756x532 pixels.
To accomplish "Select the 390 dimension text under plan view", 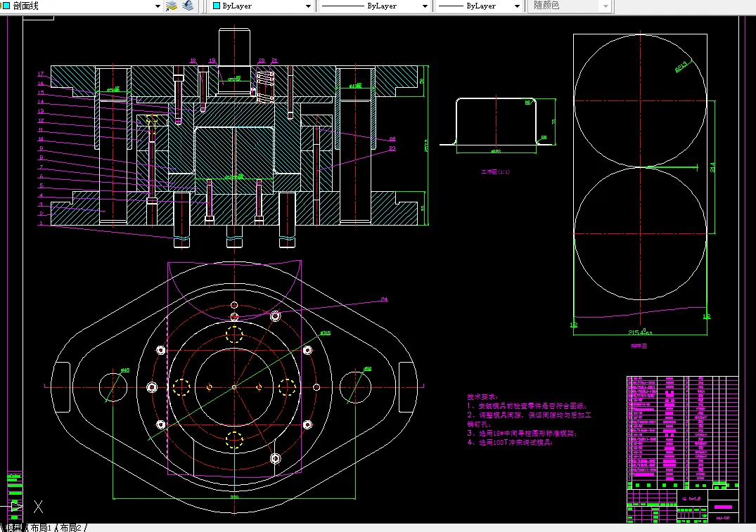I will point(234,497).
